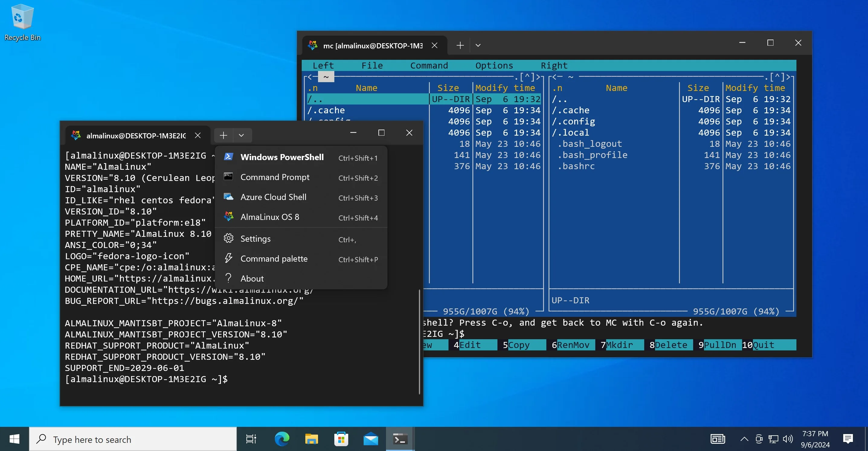This screenshot has height=451, width=868.
Task: Click Name column header in right panel
Action: click(x=616, y=88)
